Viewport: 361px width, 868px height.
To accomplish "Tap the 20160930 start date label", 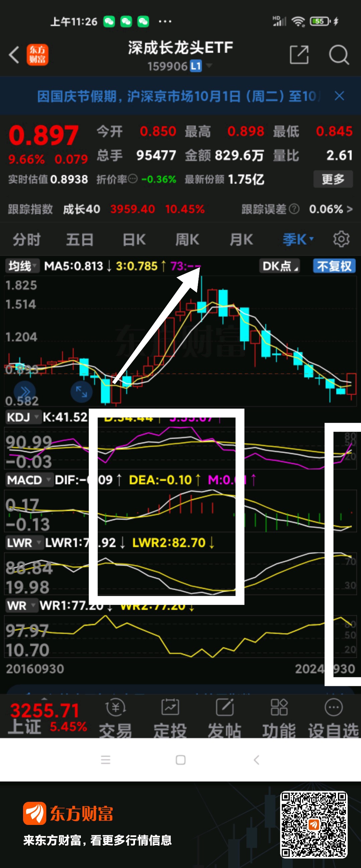I will (35, 669).
